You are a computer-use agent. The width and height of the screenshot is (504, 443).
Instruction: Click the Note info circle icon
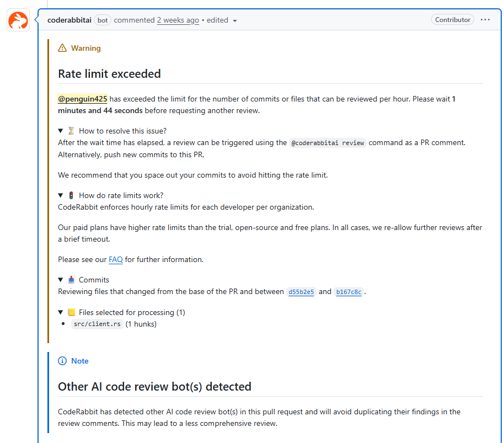(x=62, y=361)
